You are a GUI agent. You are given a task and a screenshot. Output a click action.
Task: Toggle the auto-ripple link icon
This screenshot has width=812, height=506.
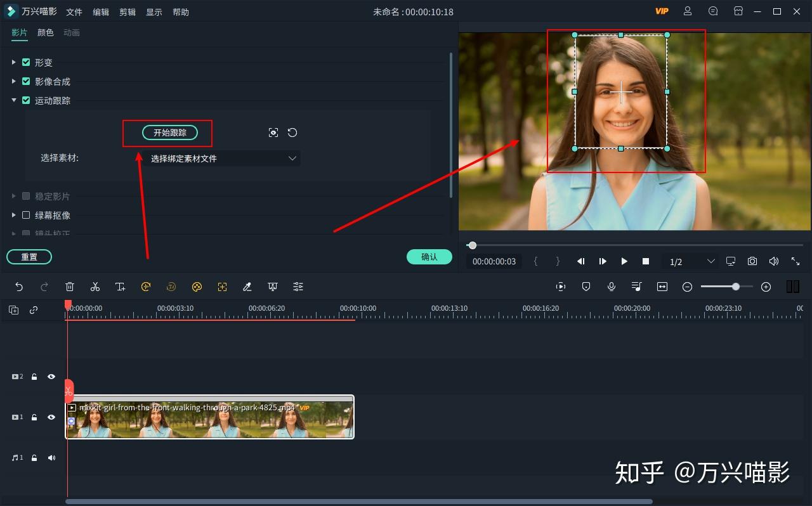coord(34,310)
